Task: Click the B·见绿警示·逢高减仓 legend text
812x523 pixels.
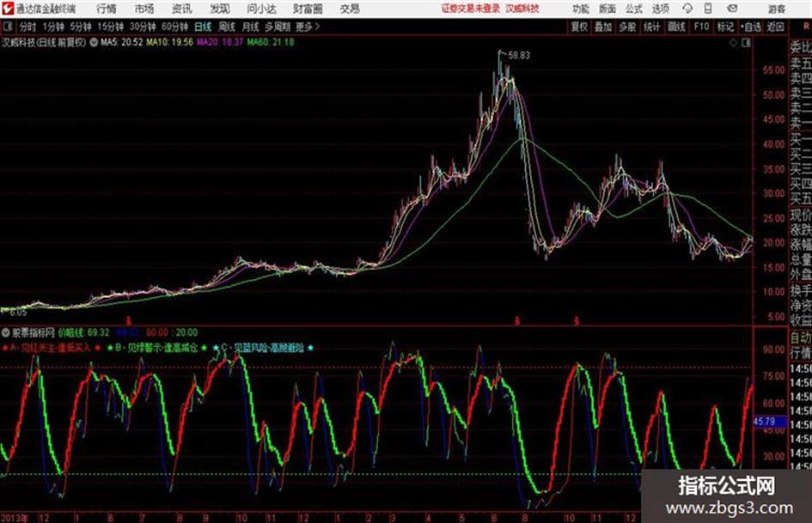Action: click(x=157, y=348)
